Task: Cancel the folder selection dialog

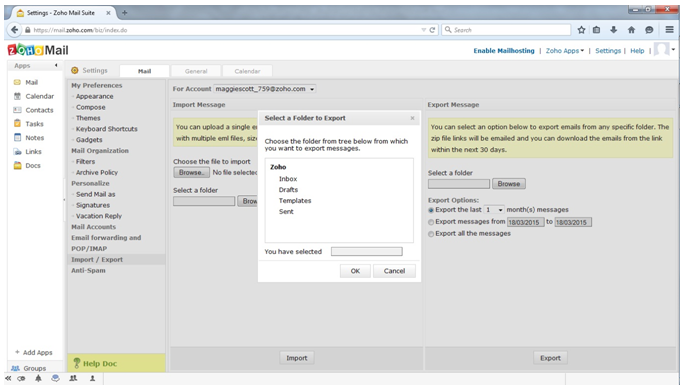Action: 394,271
